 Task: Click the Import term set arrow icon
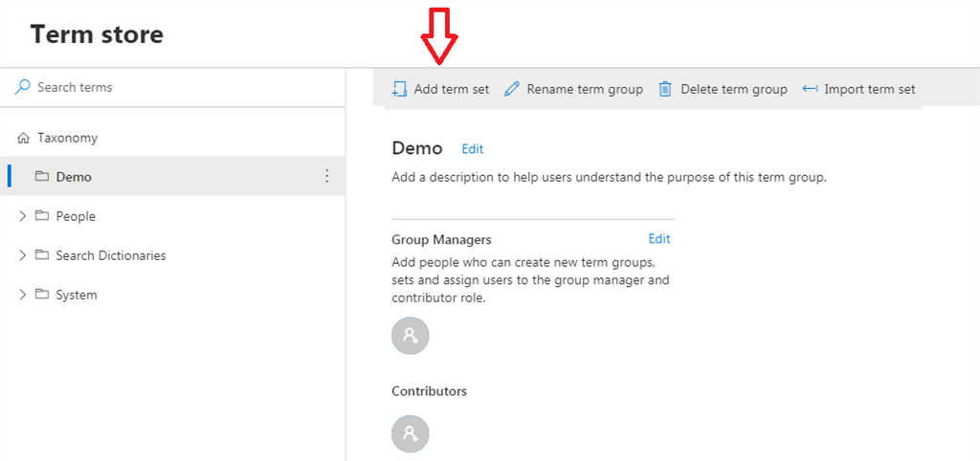click(810, 89)
